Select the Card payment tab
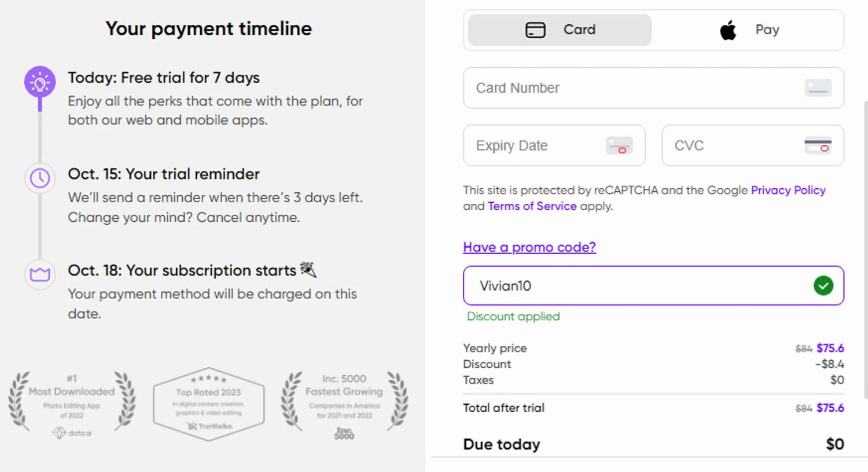This screenshot has height=472, width=868. 560,30
